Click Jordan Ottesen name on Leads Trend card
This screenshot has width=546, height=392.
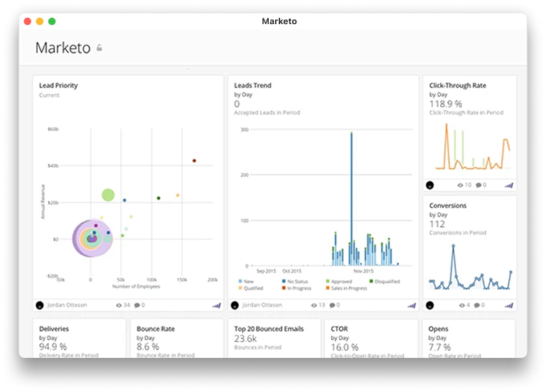point(262,305)
